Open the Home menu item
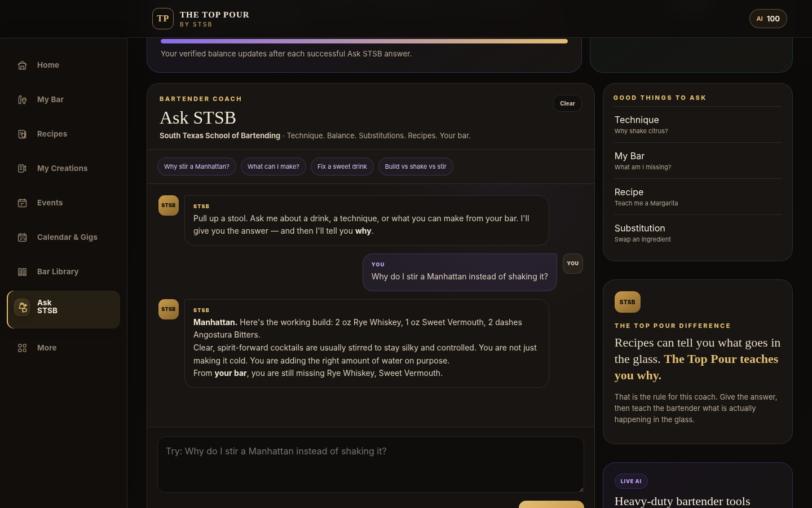812x508 pixels. 48,65
